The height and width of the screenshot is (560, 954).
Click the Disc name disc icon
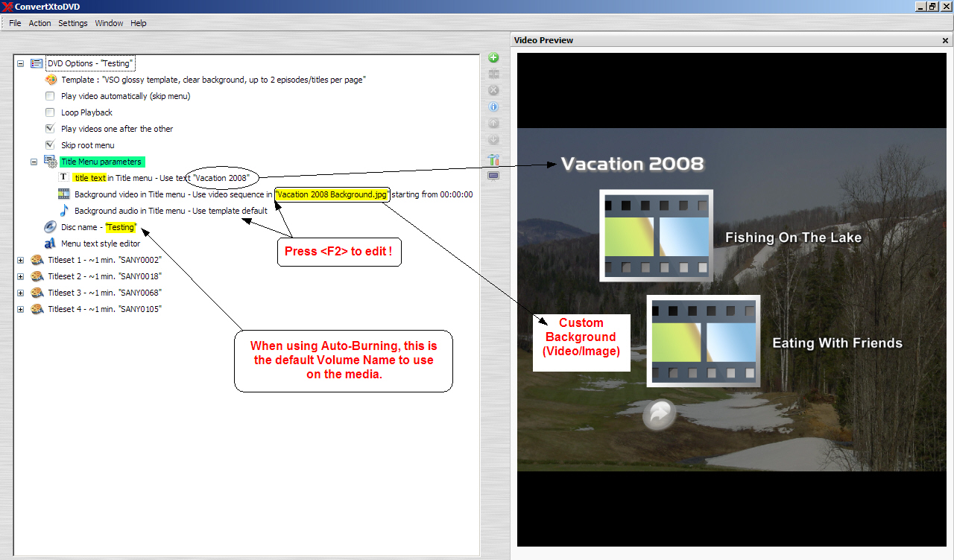point(50,226)
